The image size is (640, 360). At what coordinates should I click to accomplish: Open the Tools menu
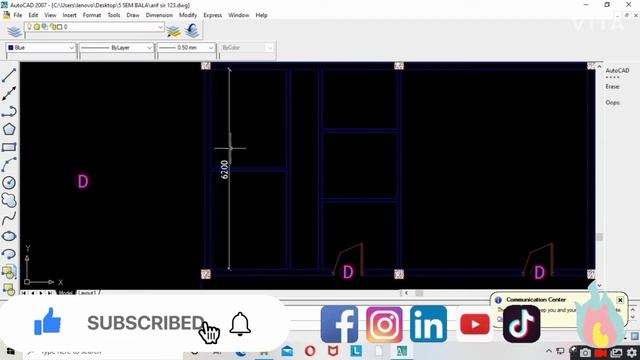(114, 15)
